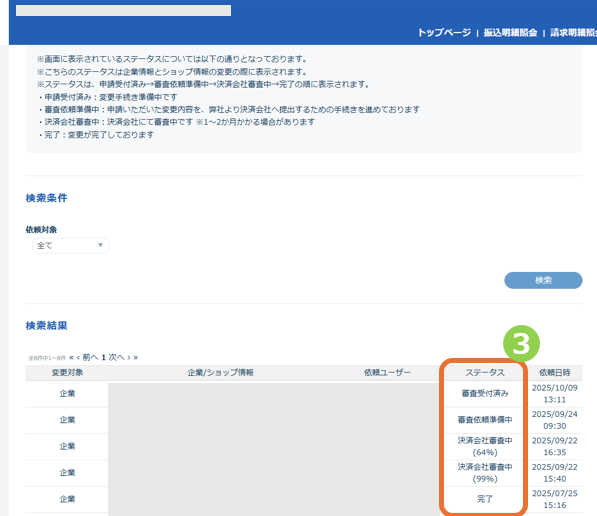Viewport: 597px width, 516px height.
Task: Select the 完了 status cell
Action: [x=485, y=499]
